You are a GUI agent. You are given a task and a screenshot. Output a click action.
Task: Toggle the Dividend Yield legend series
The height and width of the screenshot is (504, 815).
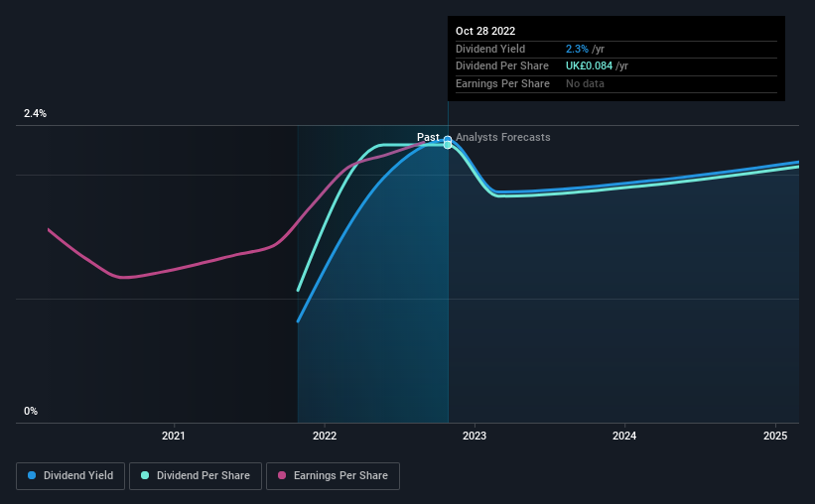click(x=70, y=476)
